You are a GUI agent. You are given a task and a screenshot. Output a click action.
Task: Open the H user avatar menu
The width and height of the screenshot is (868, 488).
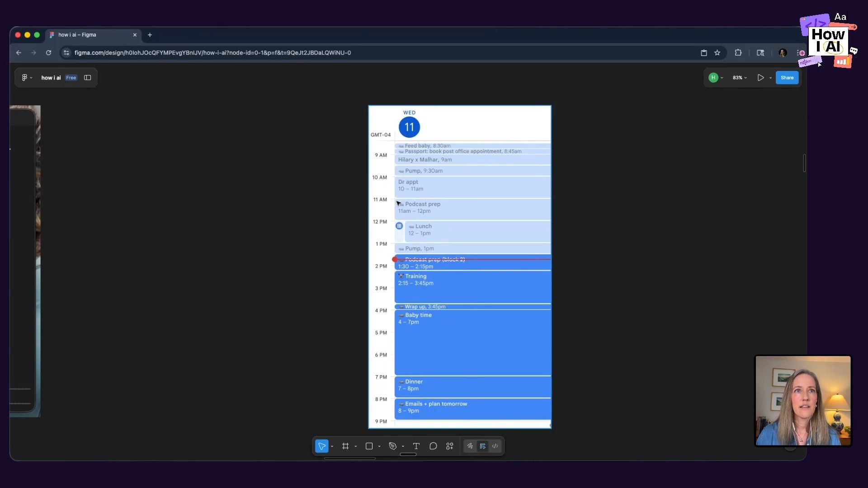point(716,78)
